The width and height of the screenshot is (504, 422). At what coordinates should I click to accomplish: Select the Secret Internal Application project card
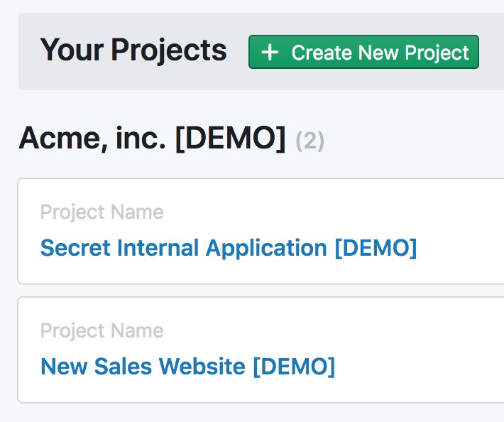coord(261,231)
